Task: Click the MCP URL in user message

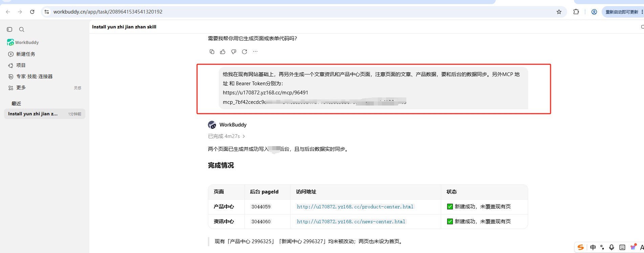Action: click(265, 93)
